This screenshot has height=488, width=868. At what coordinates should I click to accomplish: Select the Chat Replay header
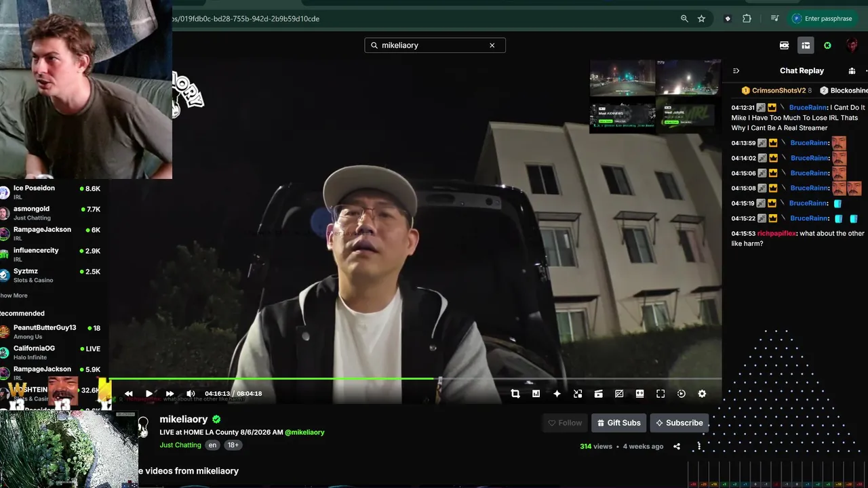click(802, 71)
